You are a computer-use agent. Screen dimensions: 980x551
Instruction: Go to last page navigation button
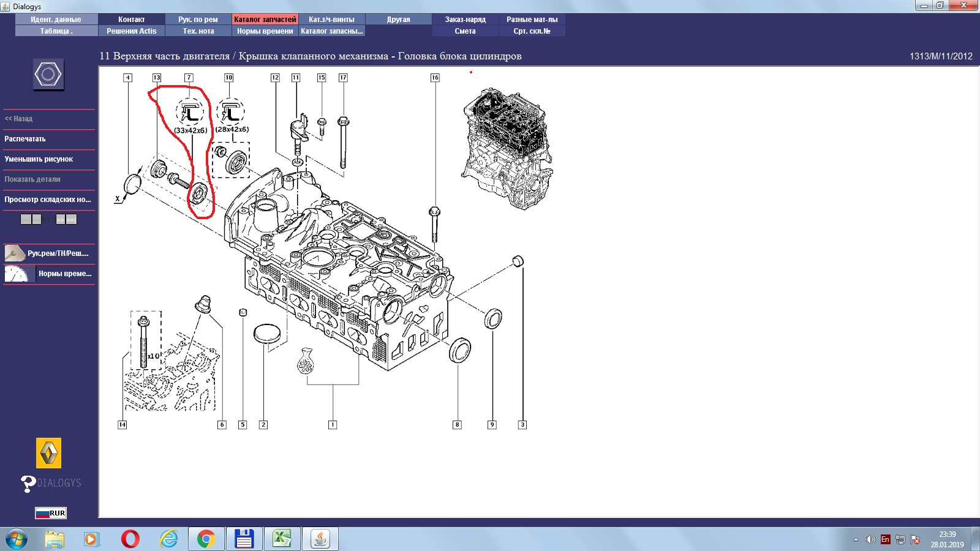(x=72, y=219)
